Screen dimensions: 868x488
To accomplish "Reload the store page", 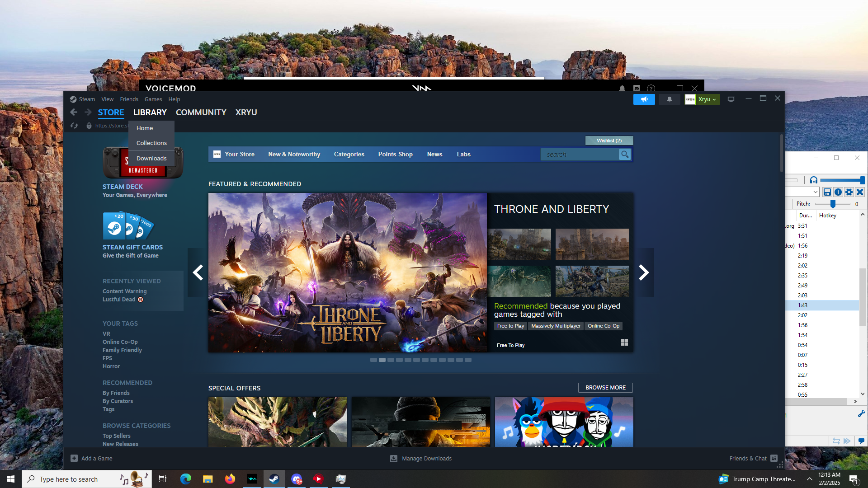I will tap(74, 126).
